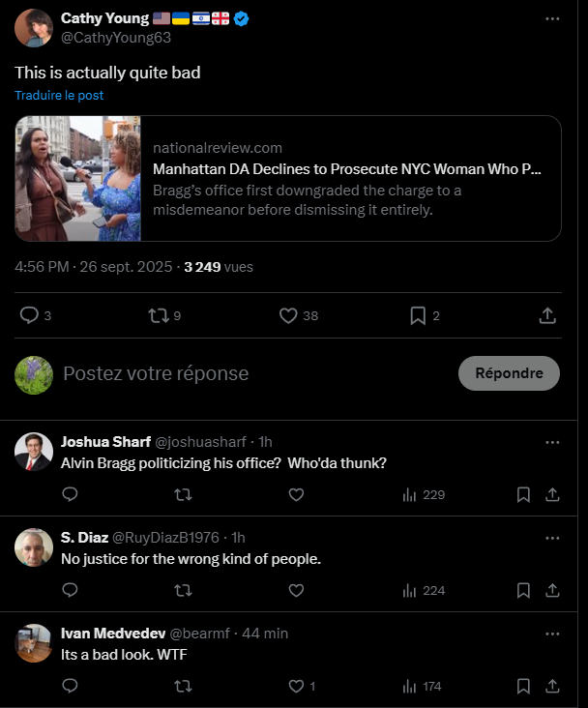Repost the main post with 9 reposts
This screenshot has width=588, height=708.
pos(159,315)
